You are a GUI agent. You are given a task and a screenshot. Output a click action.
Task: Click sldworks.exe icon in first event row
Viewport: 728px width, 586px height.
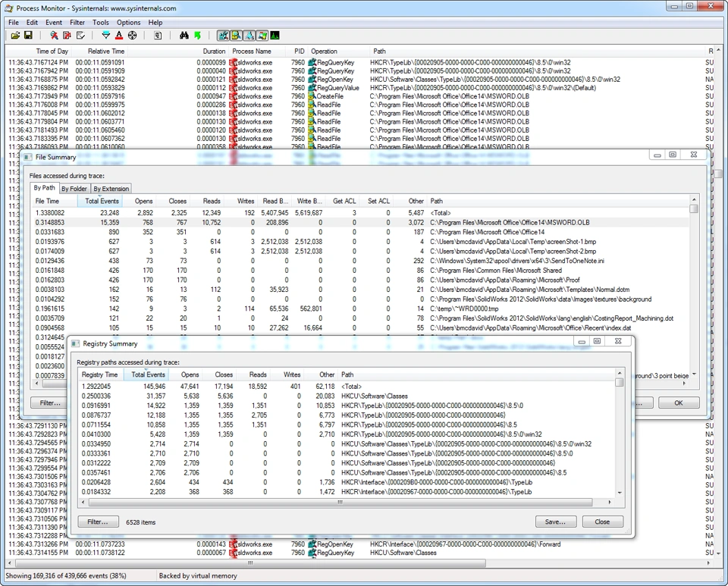click(233, 63)
